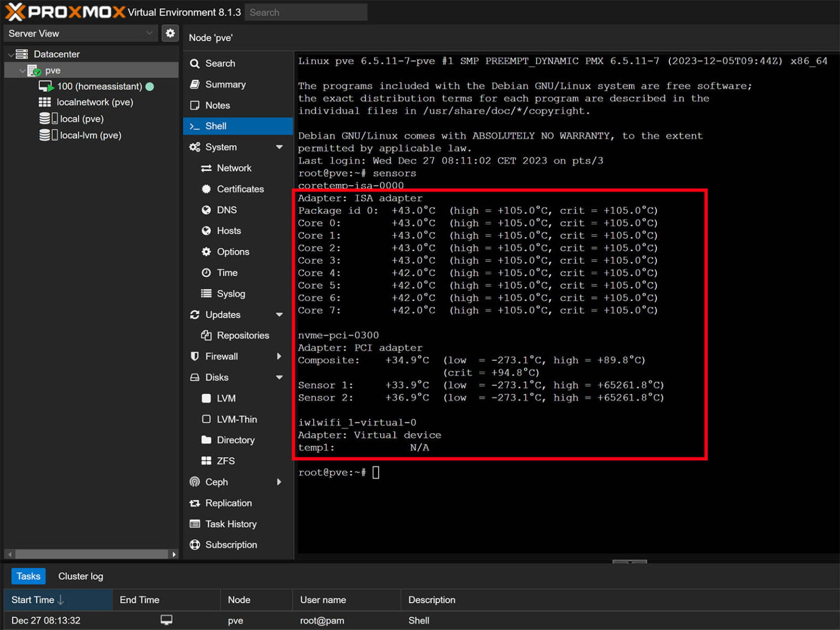Expand the Firewall section
This screenshot has width=840, height=630.
pos(279,356)
